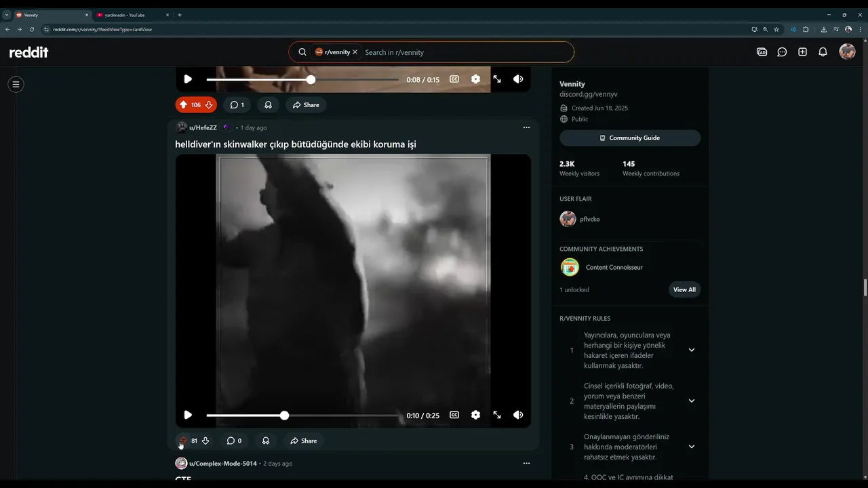The height and width of the screenshot is (488, 868).
Task: Downvote the post with 106 votes
Action: click(x=209, y=105)
